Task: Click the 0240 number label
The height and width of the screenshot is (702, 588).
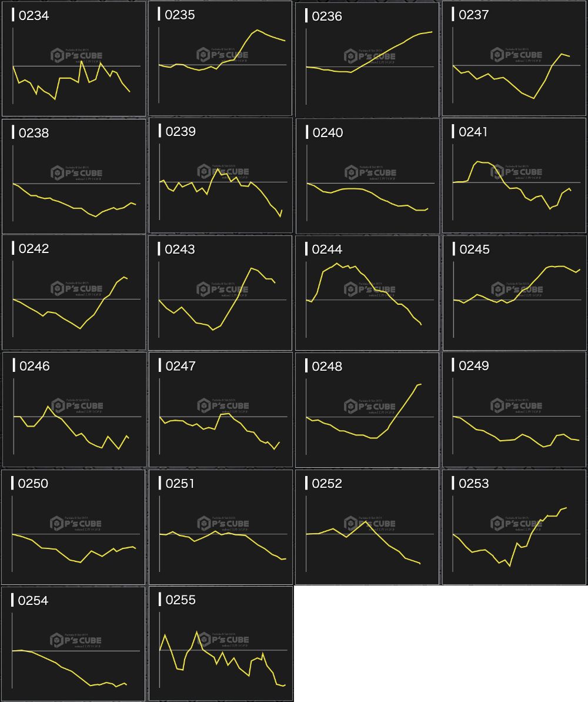Action: click(x=328, y=132)
